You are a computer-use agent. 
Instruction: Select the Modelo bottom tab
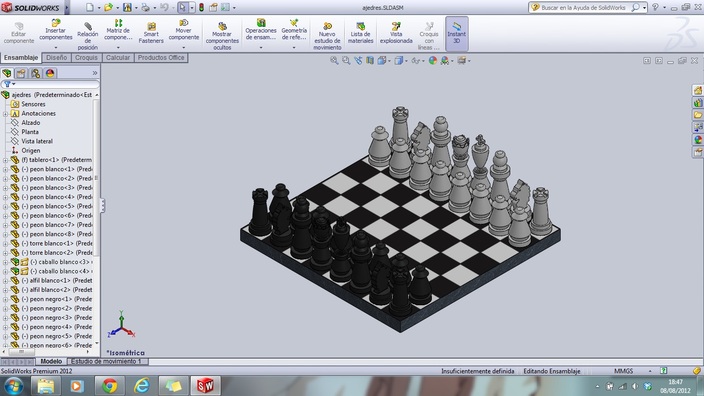(x=51, y=361)
